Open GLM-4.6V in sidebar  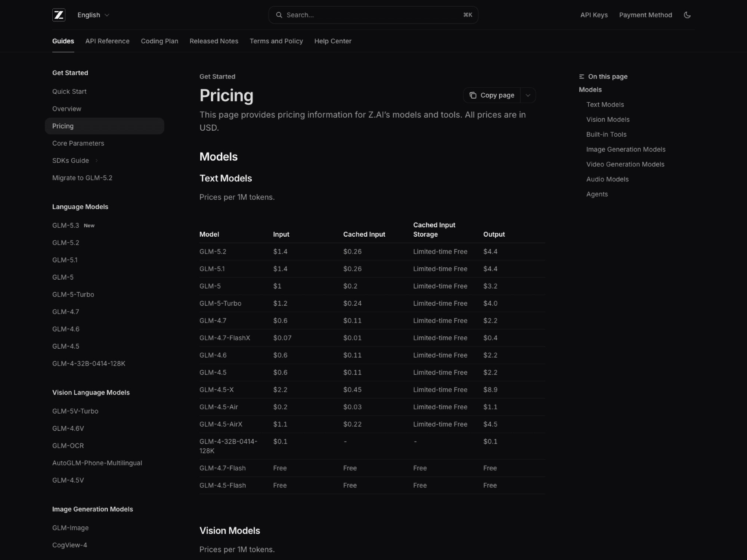pos(68,428)
